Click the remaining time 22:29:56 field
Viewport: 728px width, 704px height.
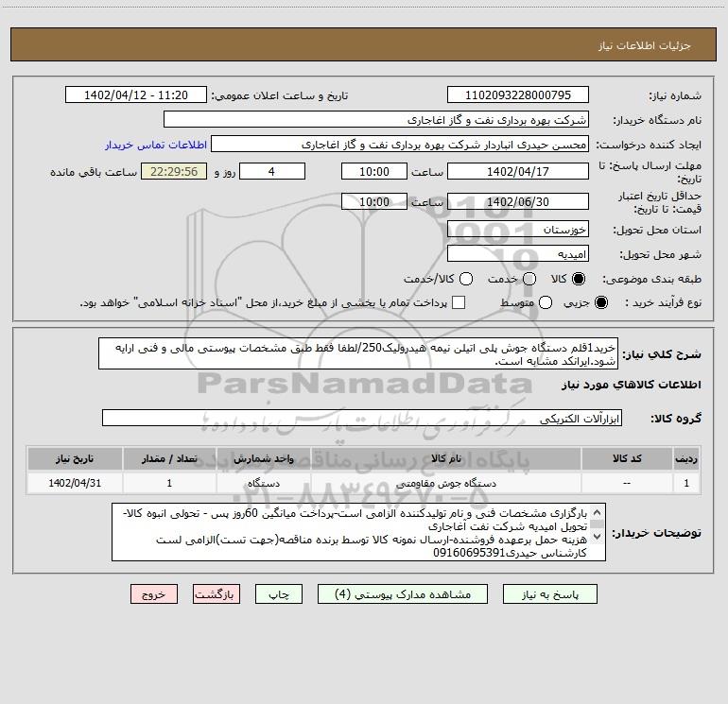[174, 171]
